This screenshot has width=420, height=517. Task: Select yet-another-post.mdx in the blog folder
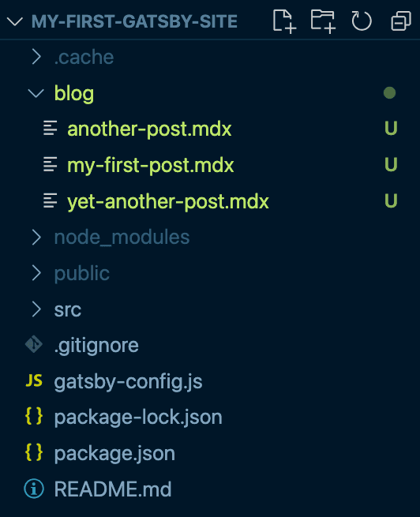point(168,201)
